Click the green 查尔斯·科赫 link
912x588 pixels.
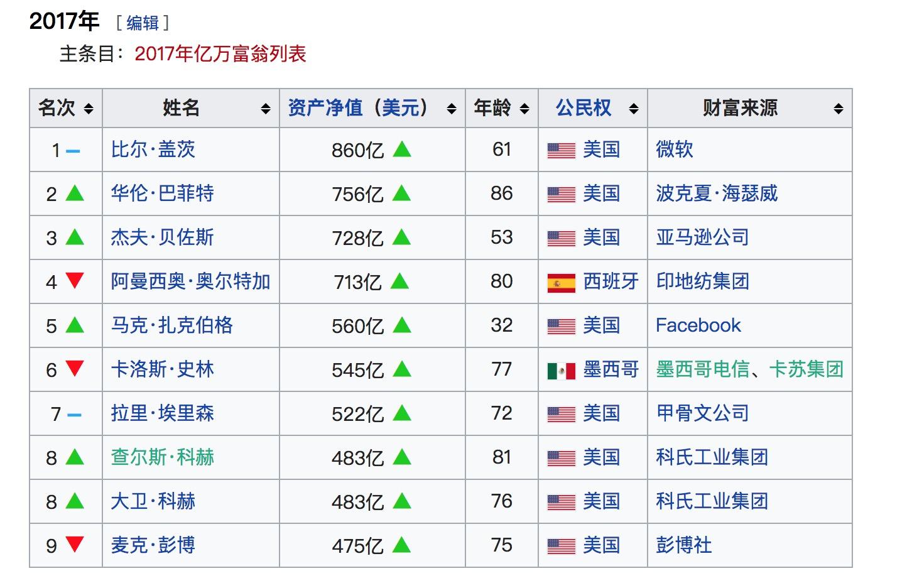(x=162, y=457)
